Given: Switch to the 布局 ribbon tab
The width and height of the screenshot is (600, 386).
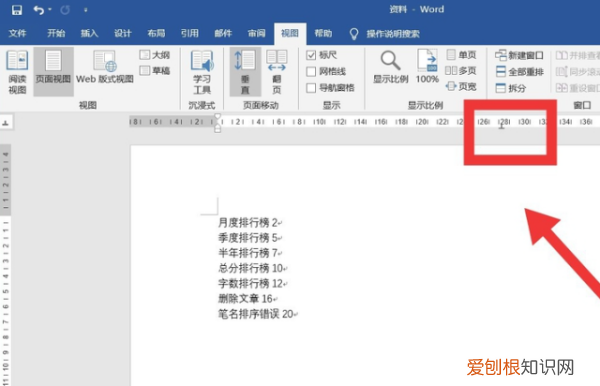Looking at the screenshot, I should (x=156, y=34).
